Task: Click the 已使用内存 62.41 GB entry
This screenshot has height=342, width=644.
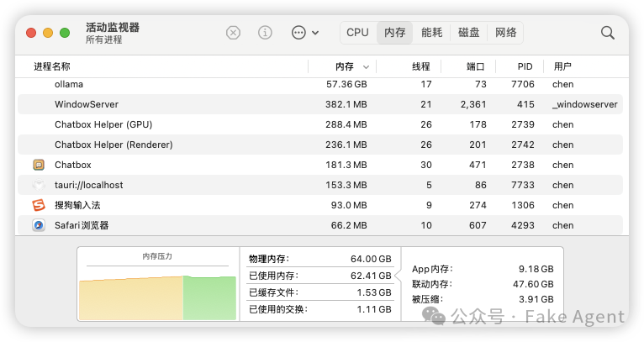Action: click(320, 276)
